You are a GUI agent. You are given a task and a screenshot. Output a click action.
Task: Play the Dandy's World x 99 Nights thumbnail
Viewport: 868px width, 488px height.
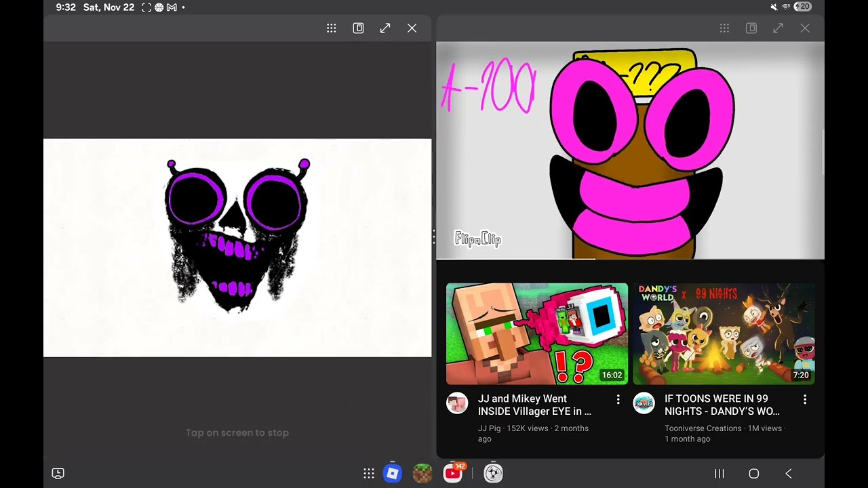[724, 334]
